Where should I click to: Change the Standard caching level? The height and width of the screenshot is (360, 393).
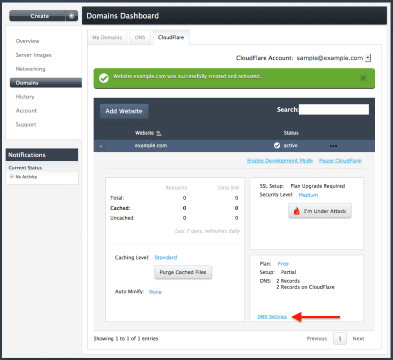[x=166, y=258]
